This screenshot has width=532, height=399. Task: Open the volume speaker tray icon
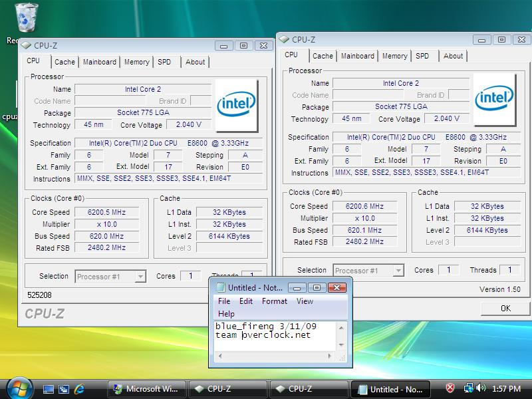480,388
